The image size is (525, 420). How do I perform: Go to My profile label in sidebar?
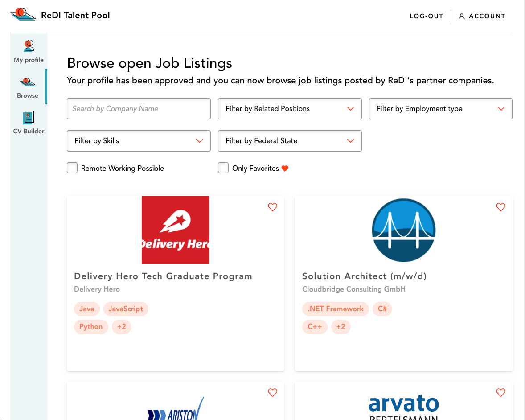29,60
